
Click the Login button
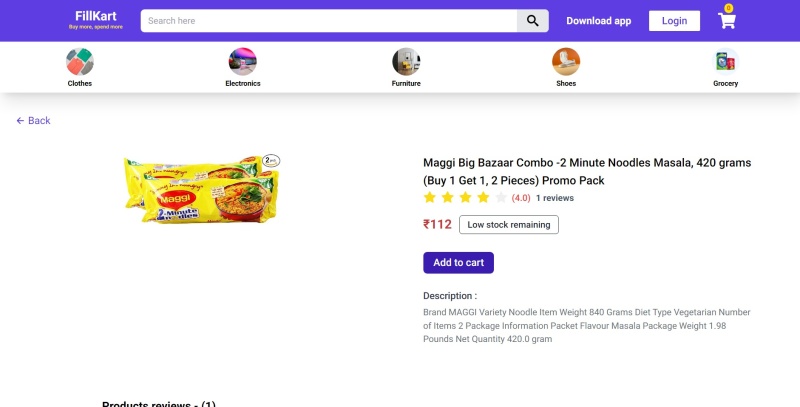(674, 21)
